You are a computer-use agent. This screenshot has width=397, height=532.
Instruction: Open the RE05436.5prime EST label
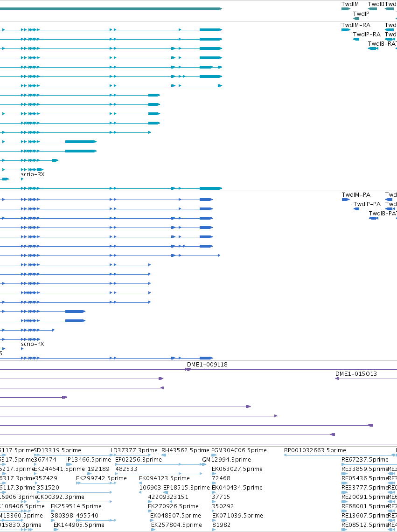pos(364,478)
